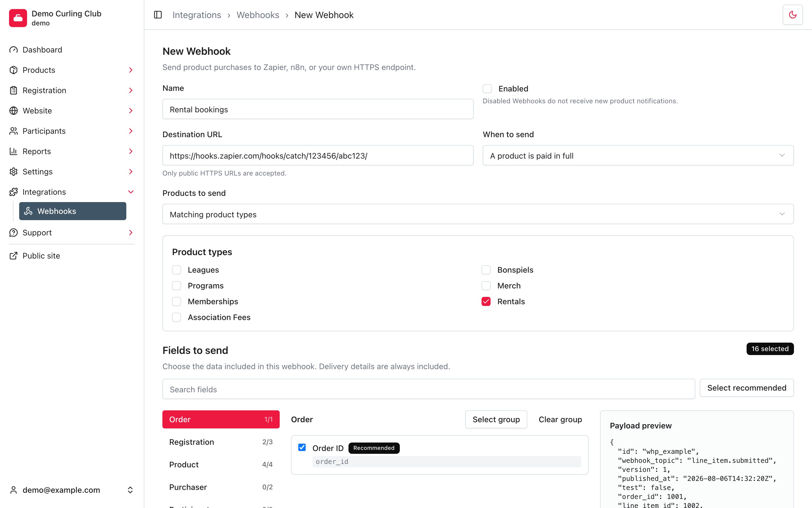Click the Reports bar chart icon
Image resolution: width=812 pixels, height=508 pixels.
click(x=14, y=151)
